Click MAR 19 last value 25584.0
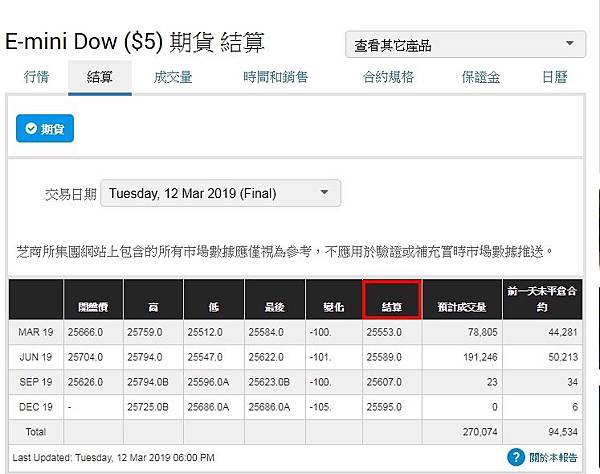Screen dimensions: 600x474 pos(266,332)
